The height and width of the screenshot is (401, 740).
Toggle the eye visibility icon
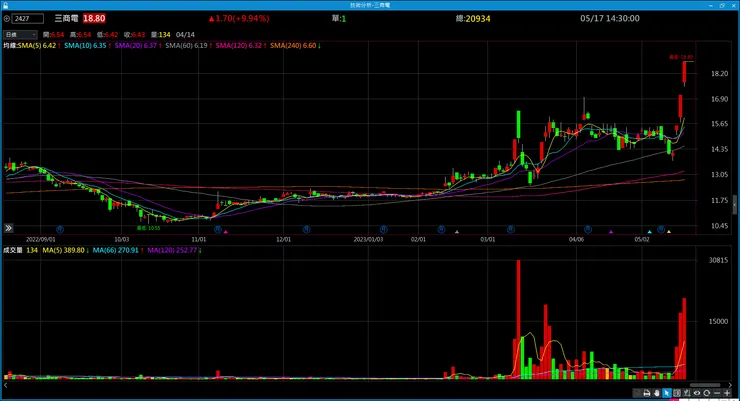point(697,393)
